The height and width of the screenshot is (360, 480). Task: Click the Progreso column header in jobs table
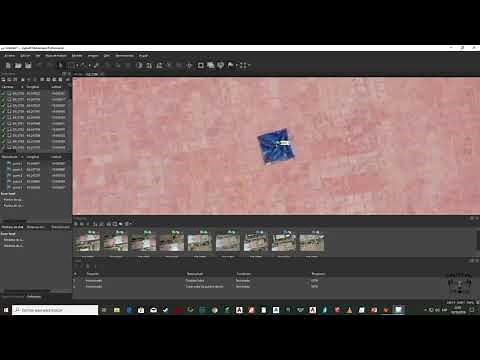[318, 274]
